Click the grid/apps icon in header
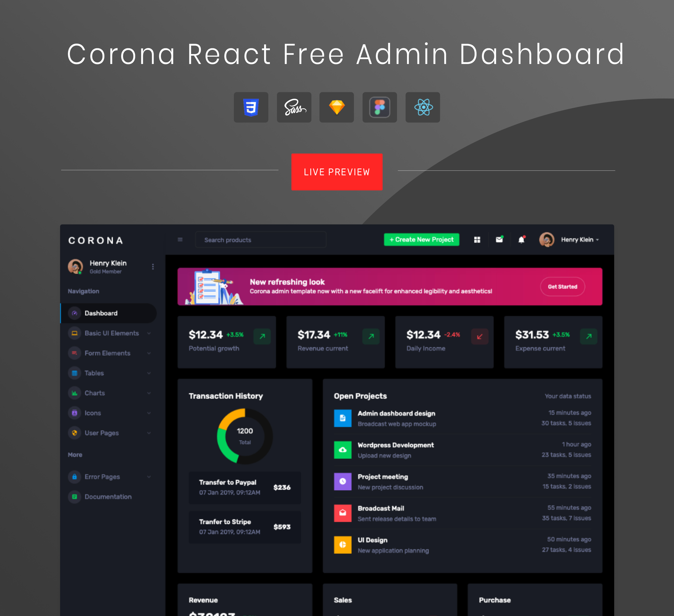This screenshot has height=616, width=674. point(477,240)
